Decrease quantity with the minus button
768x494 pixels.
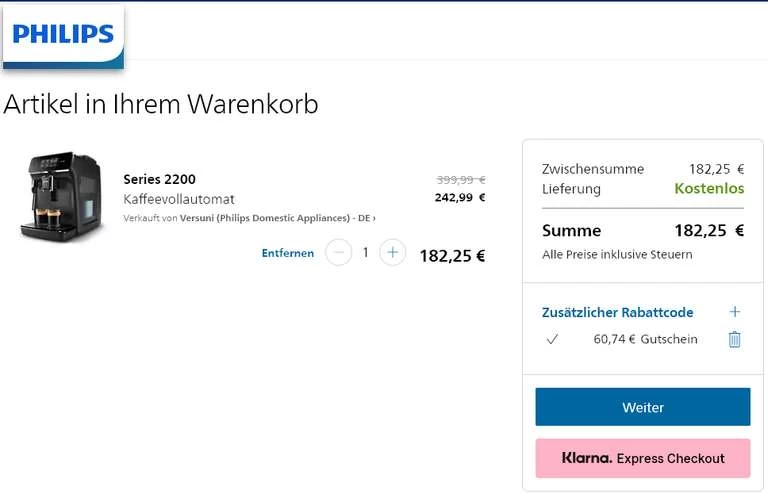point(339,253)
